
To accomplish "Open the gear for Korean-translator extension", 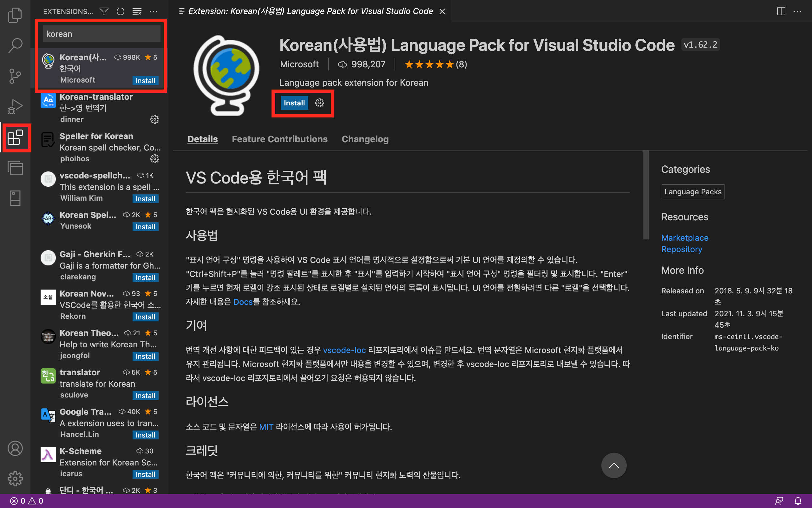I will pyautogui.click(x=154, y=119).
